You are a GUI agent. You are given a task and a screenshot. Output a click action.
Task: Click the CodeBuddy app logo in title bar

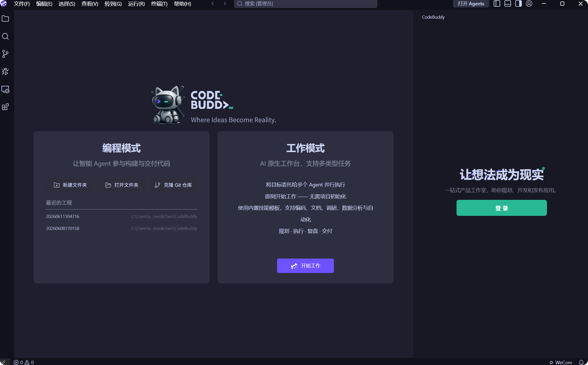tap(4, 3)
